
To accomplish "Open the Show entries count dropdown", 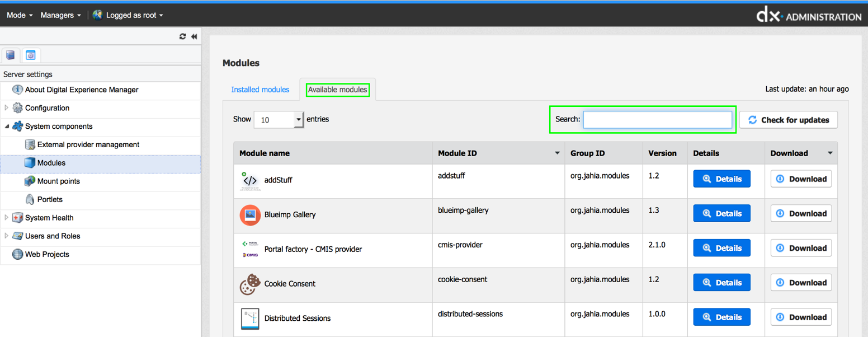I will [x=279, y=120].
